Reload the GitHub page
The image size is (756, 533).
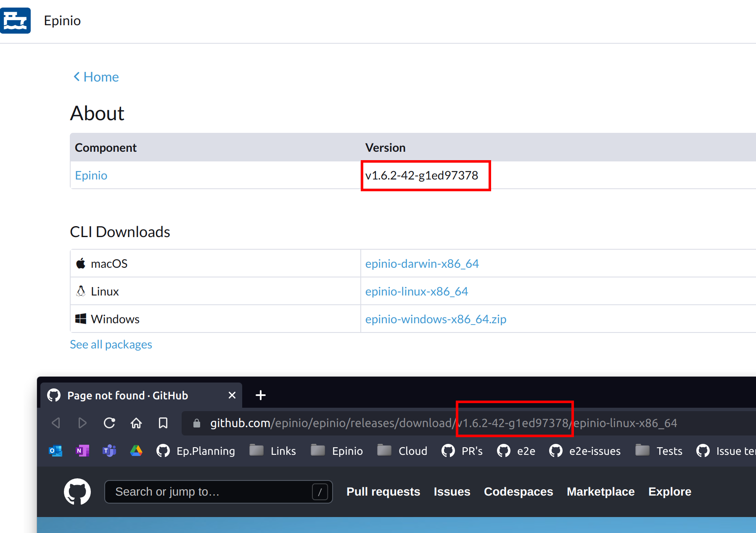coord(109,423)
